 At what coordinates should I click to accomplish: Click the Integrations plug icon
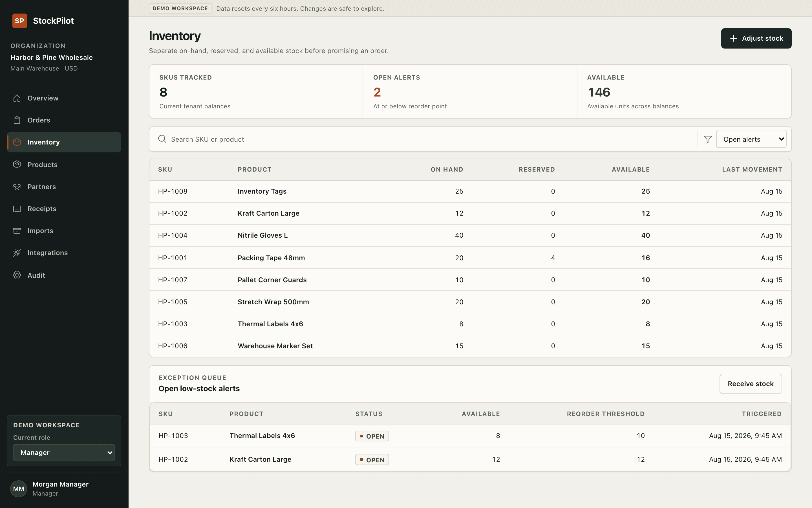17,253
